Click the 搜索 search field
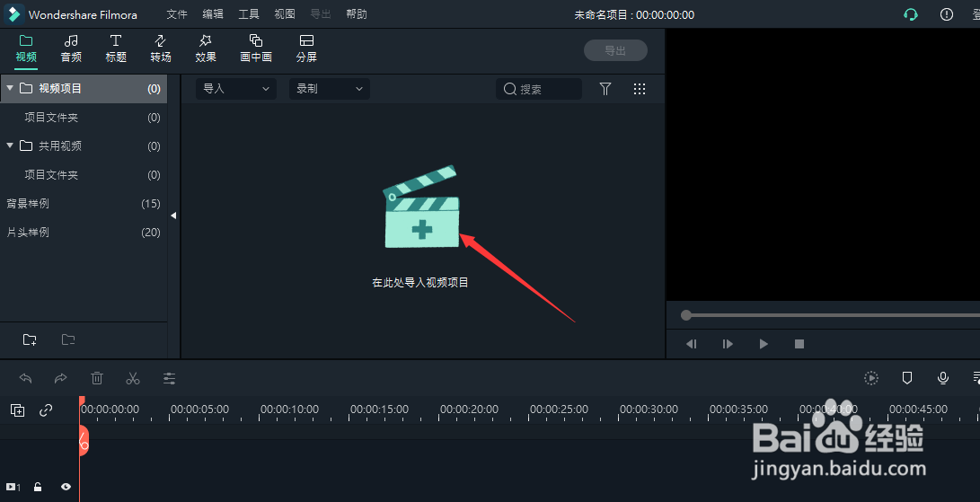This screenshot has width=980, height=502. coord(539,89)
